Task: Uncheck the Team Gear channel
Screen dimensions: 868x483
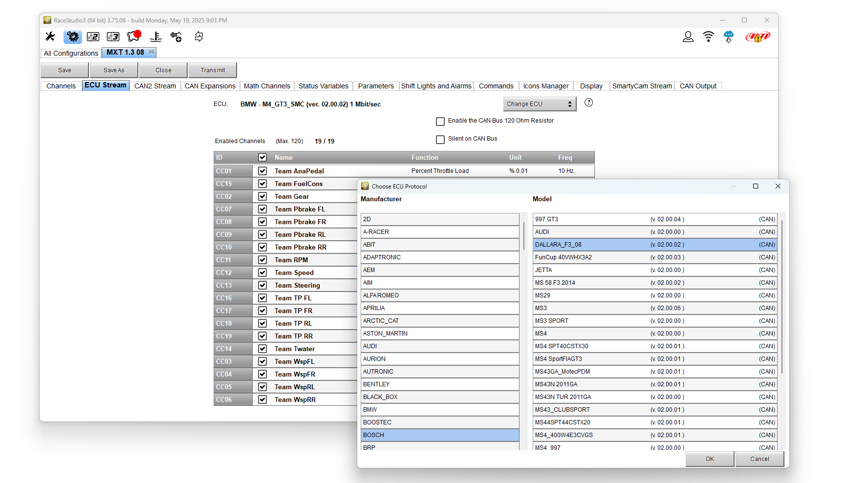Action: pyautogui.click(x=262, y=196)
